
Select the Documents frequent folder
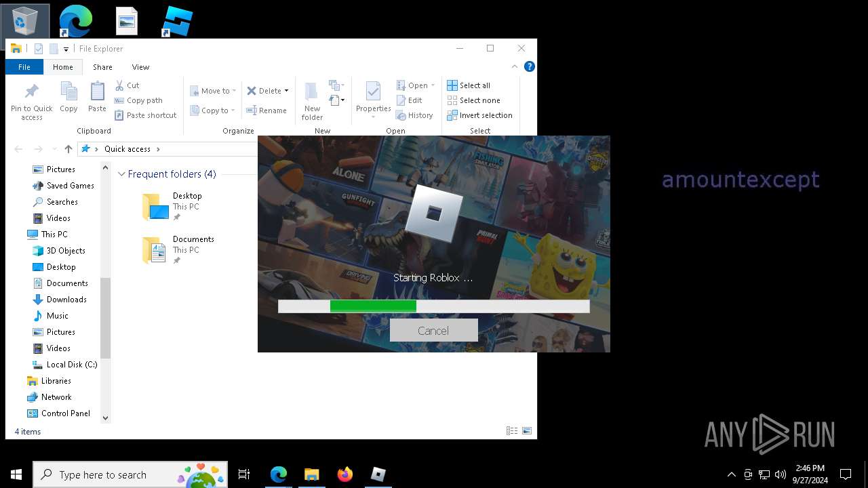pos(178,249)
